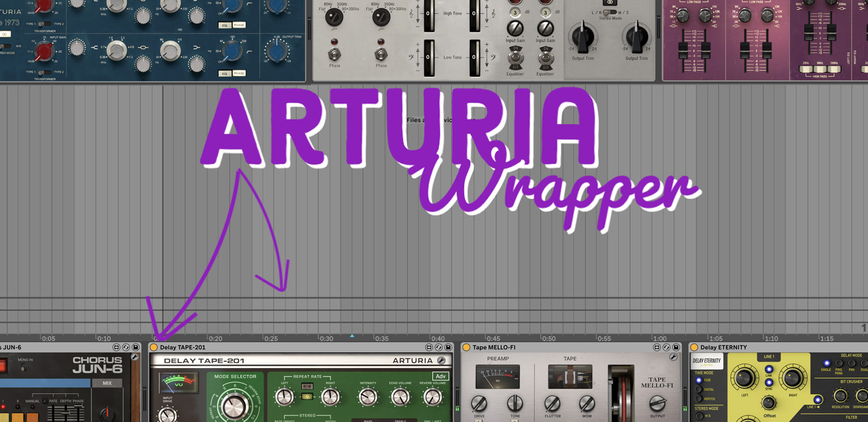Click the wrench icon on Tape MELLO-FI
Image resolution: width=868 pixels, height=422 pixels.
673,357
